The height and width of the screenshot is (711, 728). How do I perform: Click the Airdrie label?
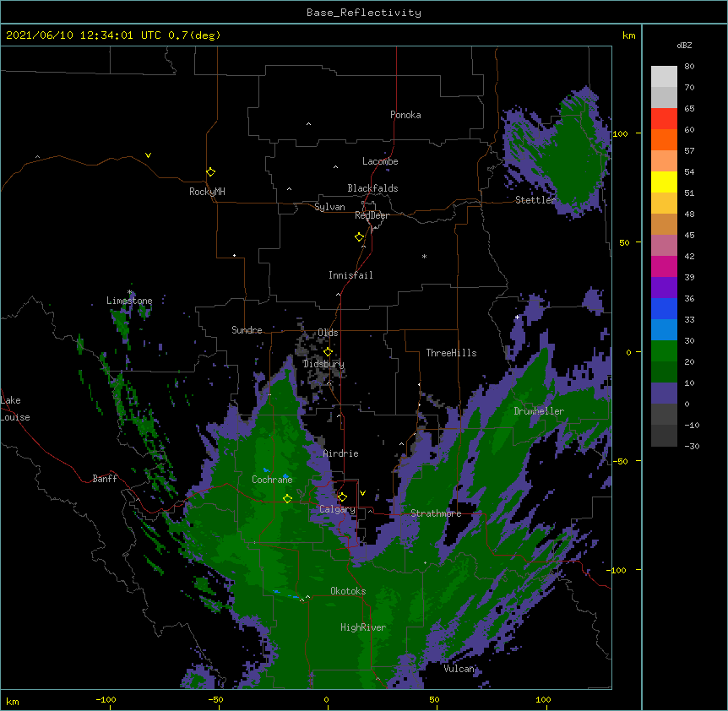click(x=341, y=453)
